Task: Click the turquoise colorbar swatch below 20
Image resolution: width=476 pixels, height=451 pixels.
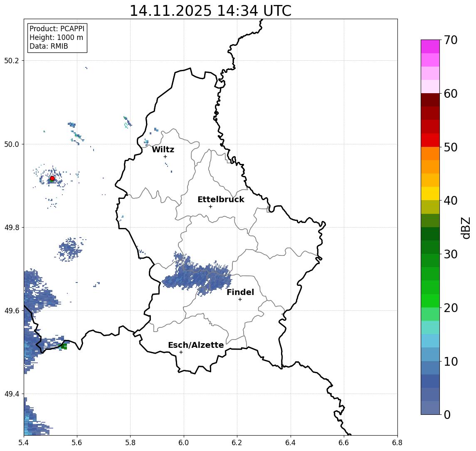Action: [430, 327]
